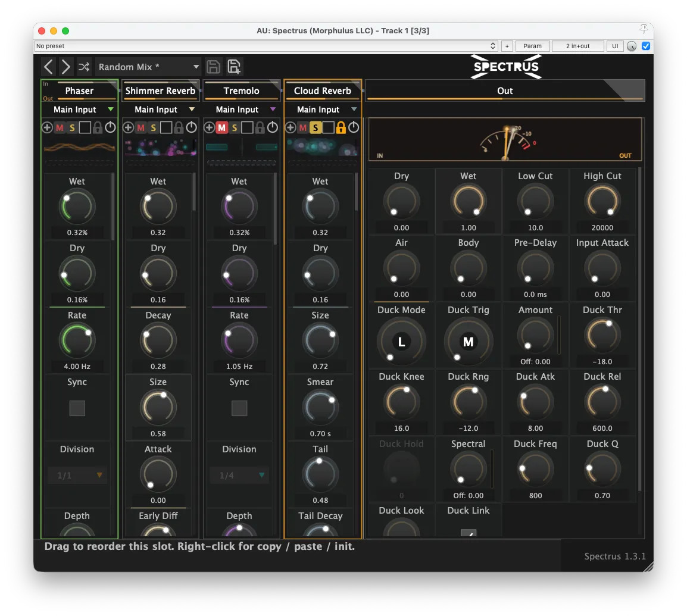Toggle Shimmer Reverb power icon
The height and width of the screenshot is (616, 687).
[x=192, y=127]
